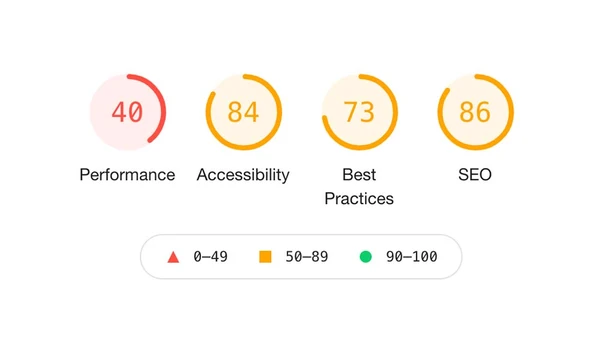This screenshot has height=360, width=600.
Task: Click the number 73 inside the gauge
Action: [359, 112]
